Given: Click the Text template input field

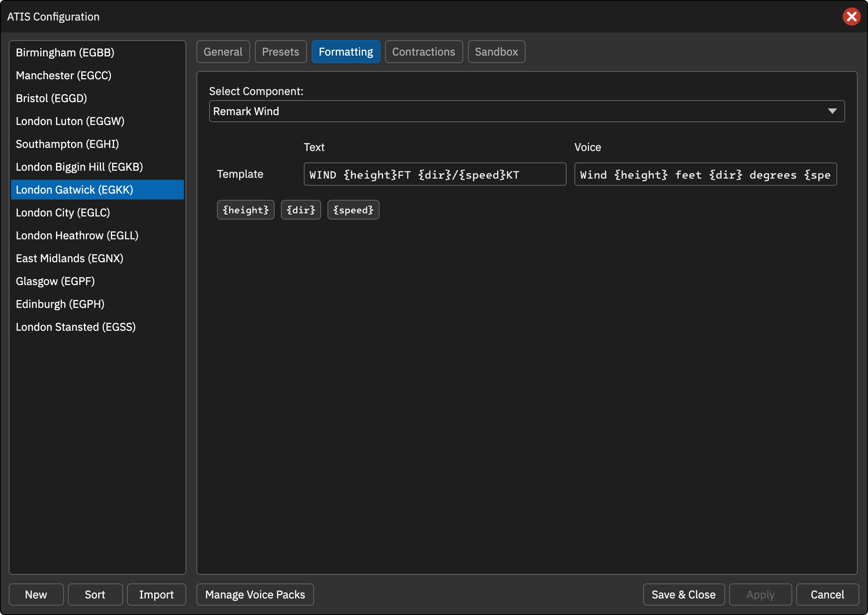Looking at the screenshot, I should pos(435,174).
